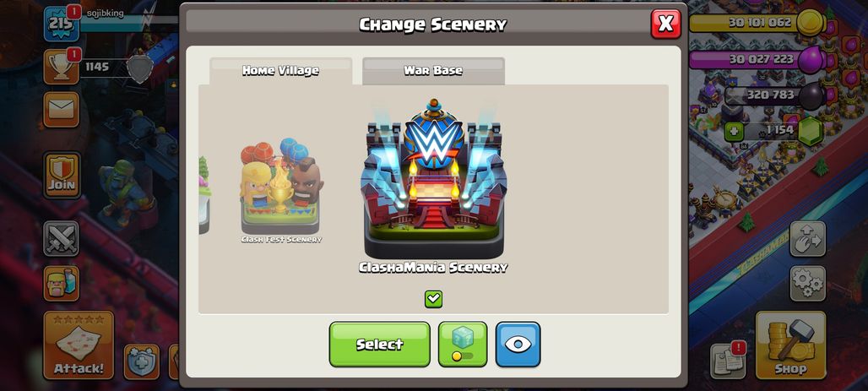This screenshot has height=391, width=868.
Task: Click the green Select button
Action: pyautogui.click(x=380, y=344)
